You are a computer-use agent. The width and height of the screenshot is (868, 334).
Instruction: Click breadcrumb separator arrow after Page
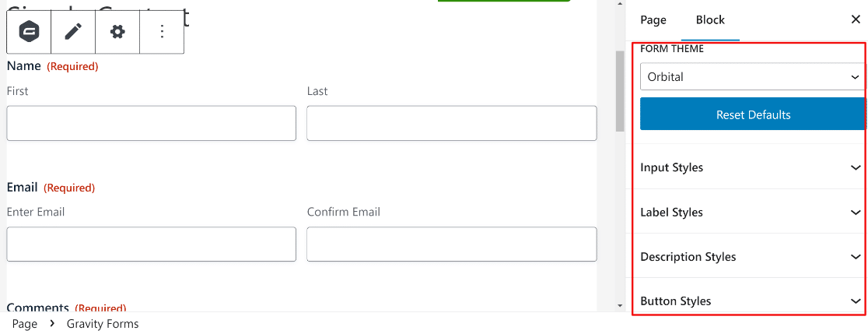click(x=52, y=323)
